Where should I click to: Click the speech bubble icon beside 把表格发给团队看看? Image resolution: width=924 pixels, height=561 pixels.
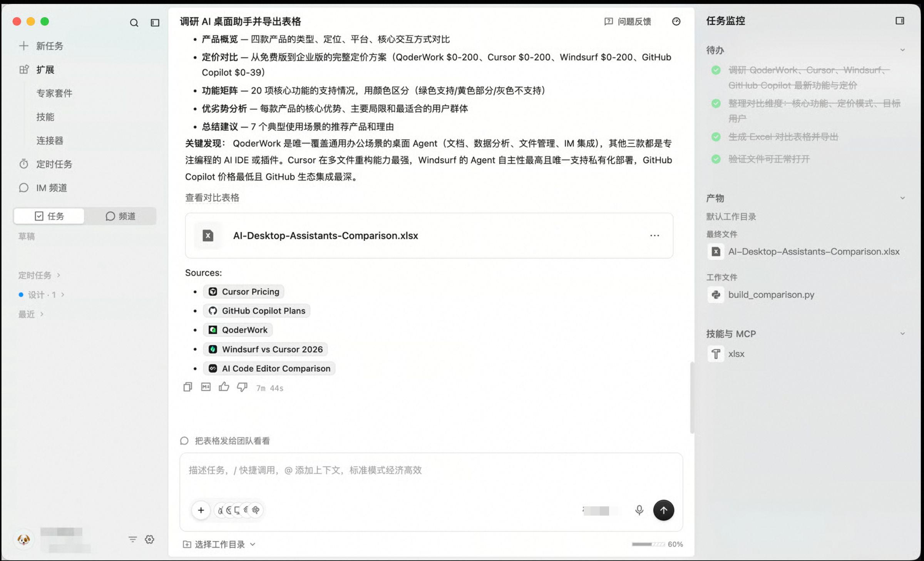pyautogui.click(x=184, y=441)
